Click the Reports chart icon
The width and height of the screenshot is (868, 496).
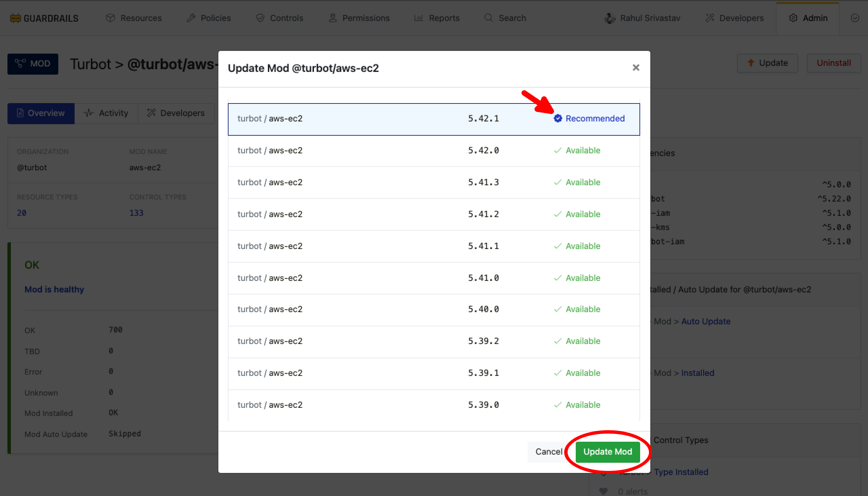[418, 18]
